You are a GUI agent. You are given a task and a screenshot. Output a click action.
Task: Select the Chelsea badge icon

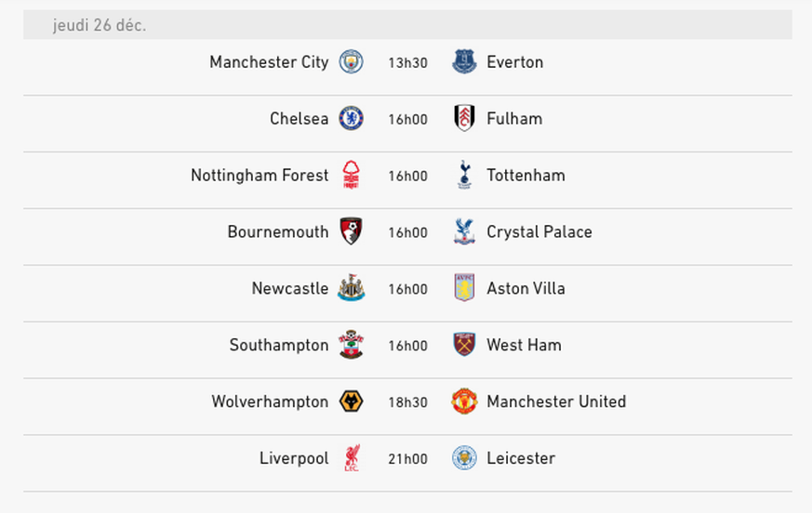click(x=351, y=119)
